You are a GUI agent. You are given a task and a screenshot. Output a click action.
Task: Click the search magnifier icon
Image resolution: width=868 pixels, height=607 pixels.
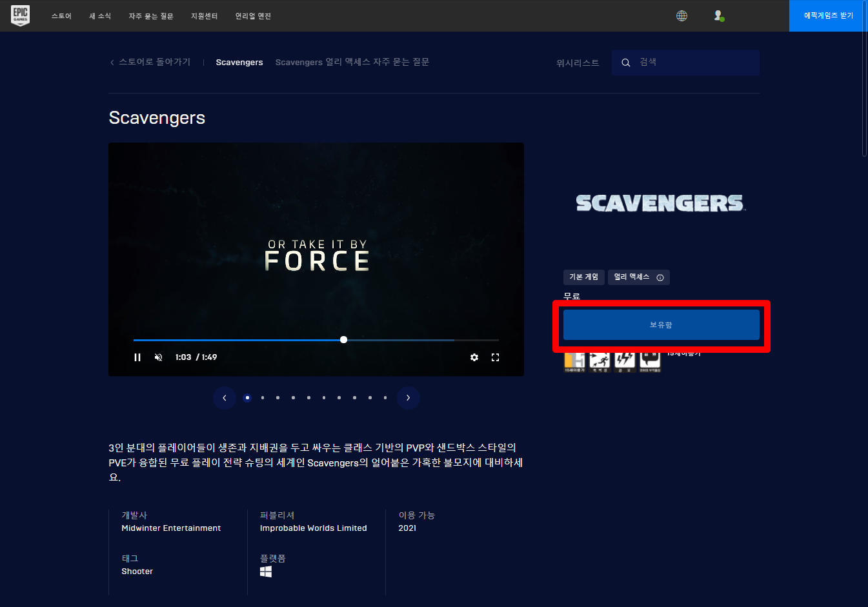coord(625,63)
